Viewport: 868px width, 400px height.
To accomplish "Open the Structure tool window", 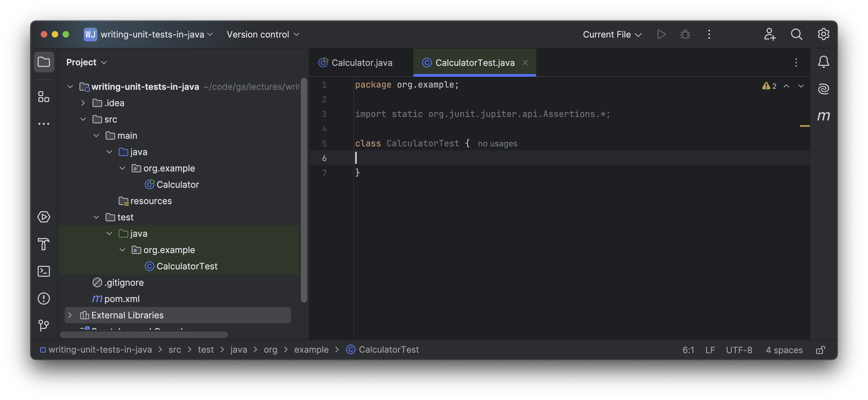I will tap(44, 97).
